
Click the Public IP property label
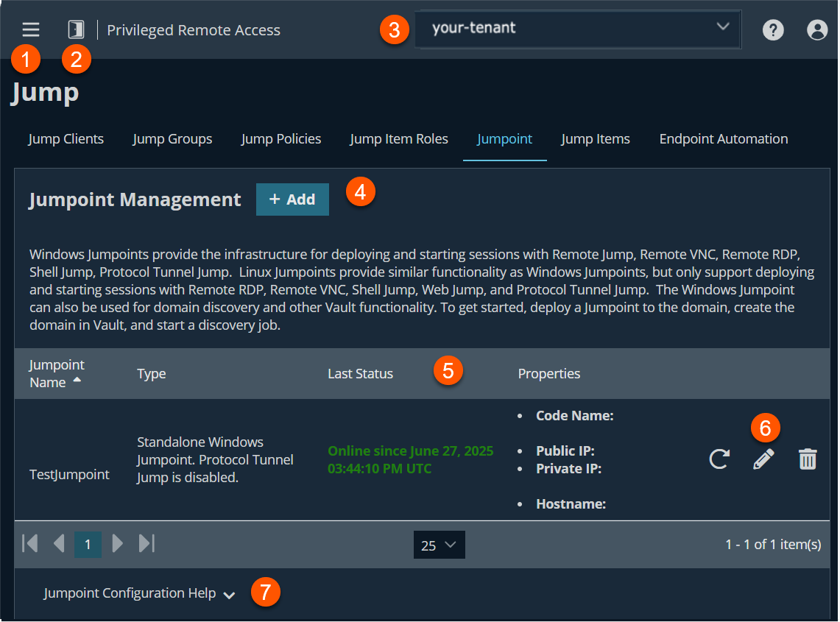pyautogui.click(x=565, y=451)
